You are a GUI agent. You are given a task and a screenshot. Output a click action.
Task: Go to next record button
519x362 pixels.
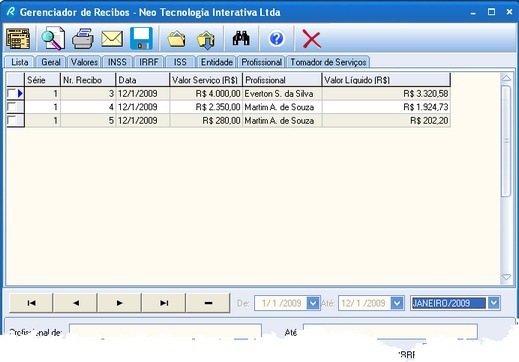click(x=120, y=303)
